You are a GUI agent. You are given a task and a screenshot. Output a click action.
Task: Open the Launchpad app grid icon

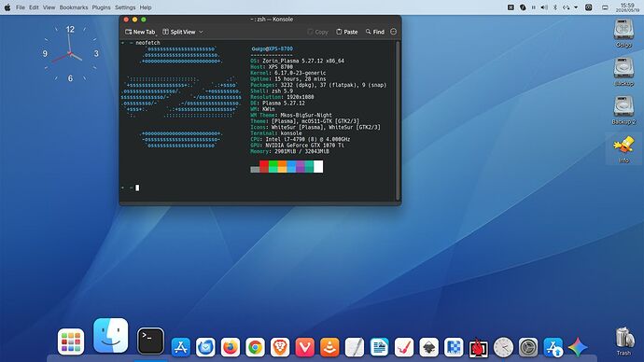pos(71,341)
